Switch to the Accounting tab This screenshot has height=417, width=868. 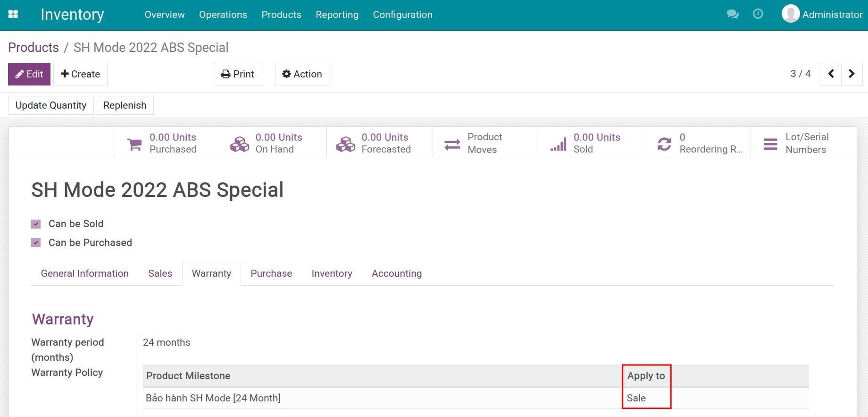(x=396, y=273)
